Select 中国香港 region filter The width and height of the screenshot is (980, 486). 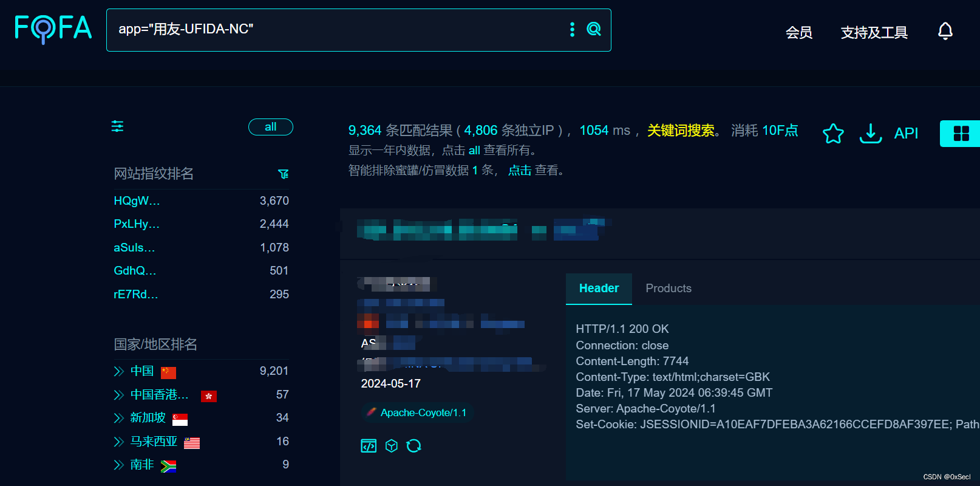pos(159,395)
